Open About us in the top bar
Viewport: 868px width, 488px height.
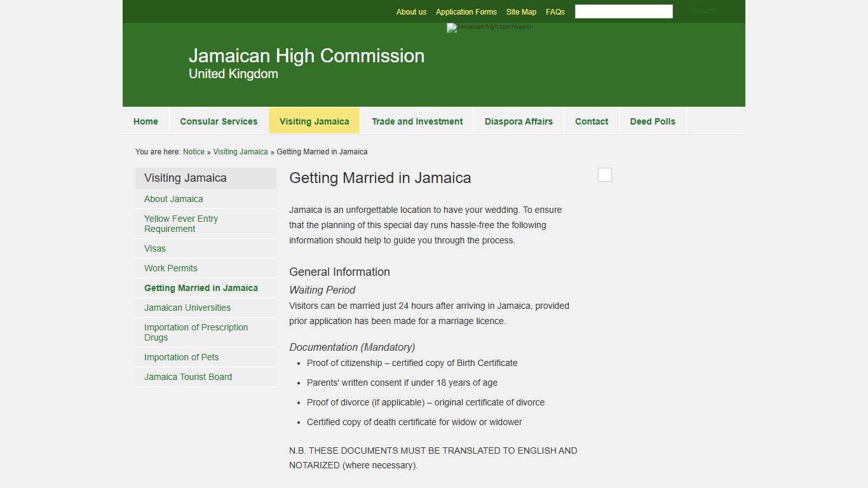[411, 11]
